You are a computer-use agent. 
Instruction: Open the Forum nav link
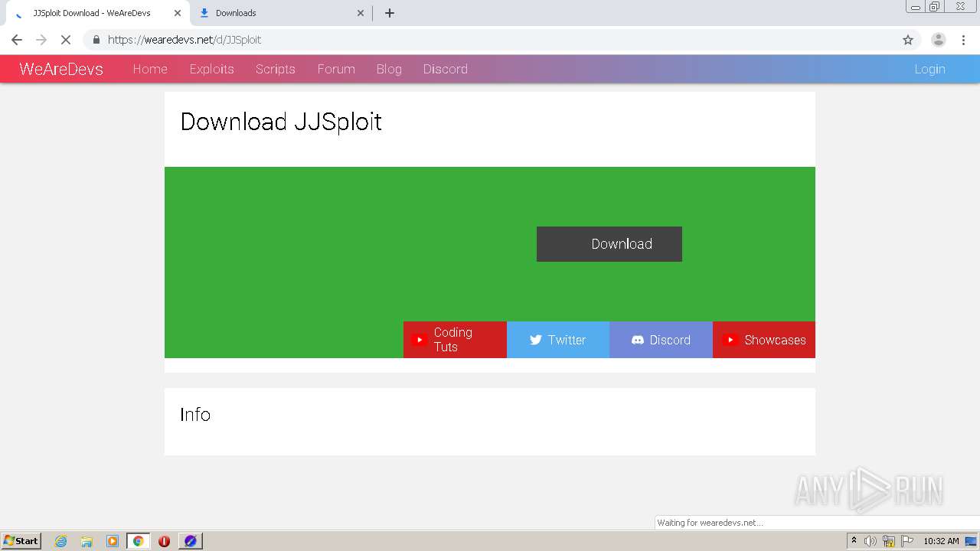(x=336, y=69)
